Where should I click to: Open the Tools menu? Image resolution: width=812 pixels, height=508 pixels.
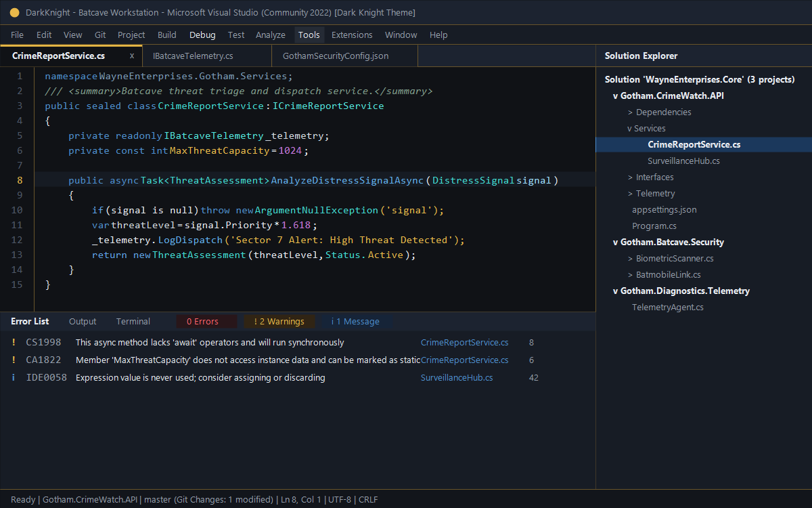tap(309, 35)
